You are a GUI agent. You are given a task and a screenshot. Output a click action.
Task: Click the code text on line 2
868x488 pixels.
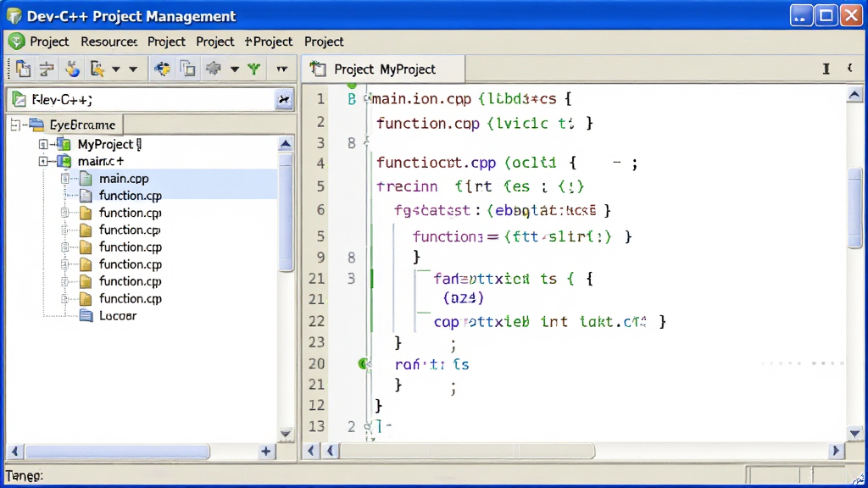[x=484, y=123]
